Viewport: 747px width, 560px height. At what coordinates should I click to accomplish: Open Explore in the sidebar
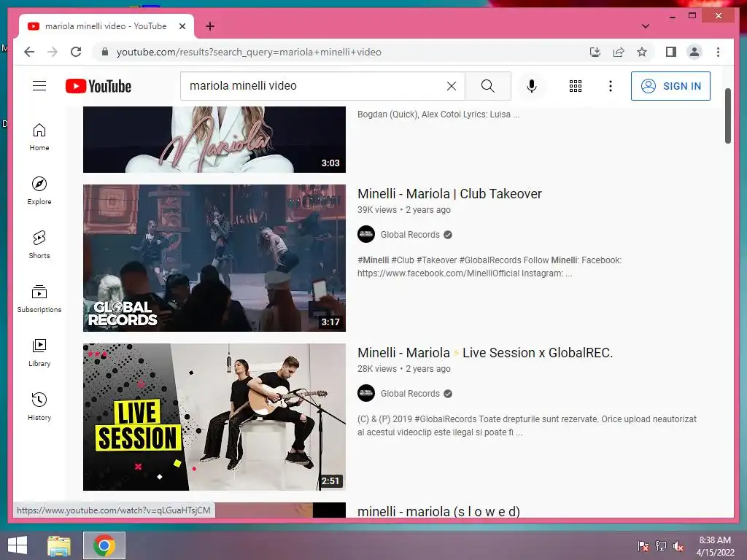click(x=39, y=191)
